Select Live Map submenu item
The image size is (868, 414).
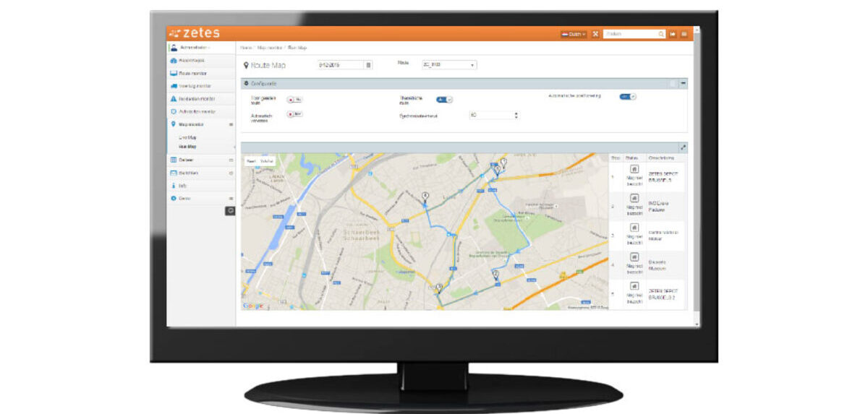(x=187, y=137)
